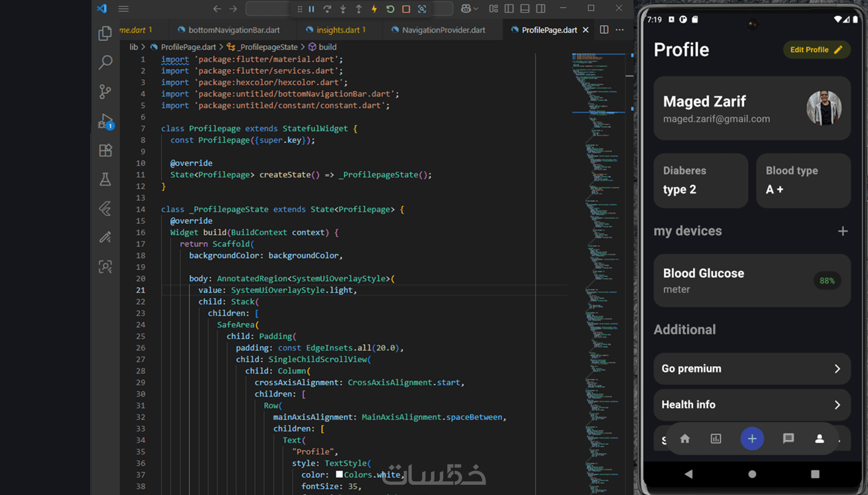Switch to the NavigationProvider.dart tab
Image resolution: width=868 pixels, height=495 pixels.
coord(443,30)
